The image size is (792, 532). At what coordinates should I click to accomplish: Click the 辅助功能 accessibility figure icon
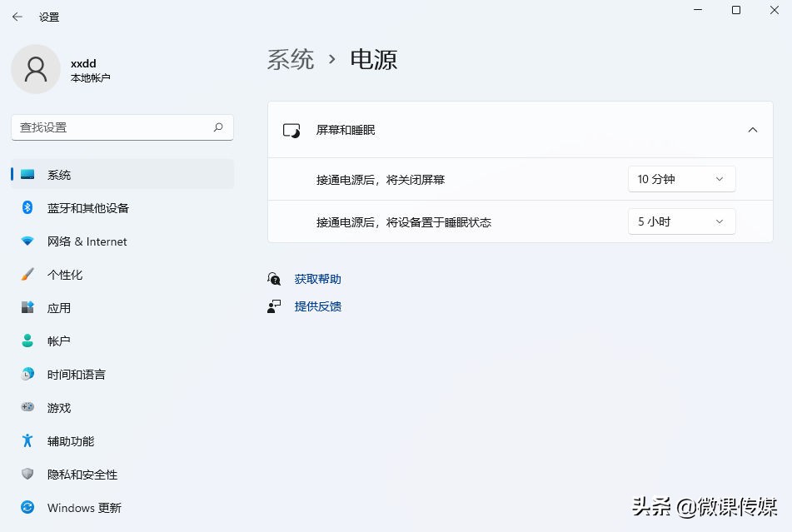point(27,440)
